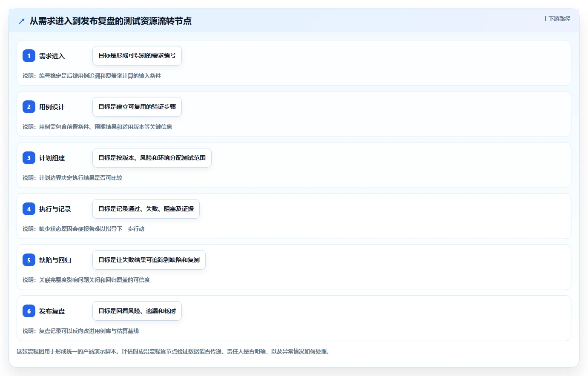Click the title 从需求进入到发布复盘的测试资源流转节点

[111, 21]
